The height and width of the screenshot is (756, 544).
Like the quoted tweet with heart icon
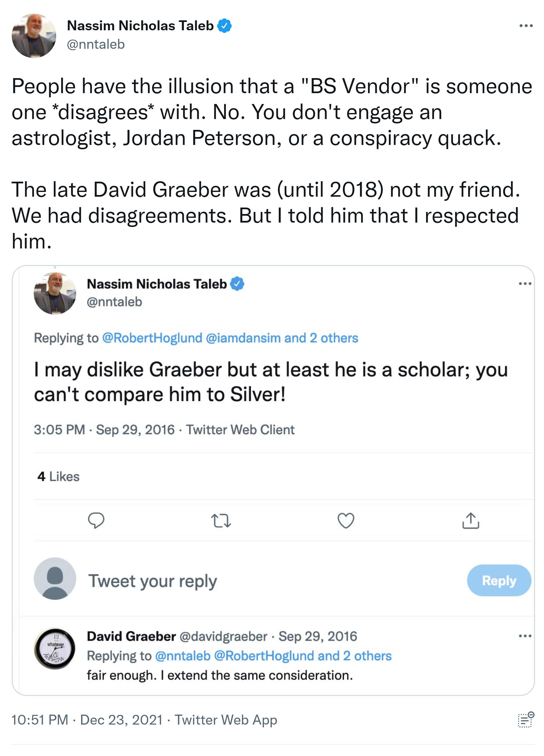point(346,520)
